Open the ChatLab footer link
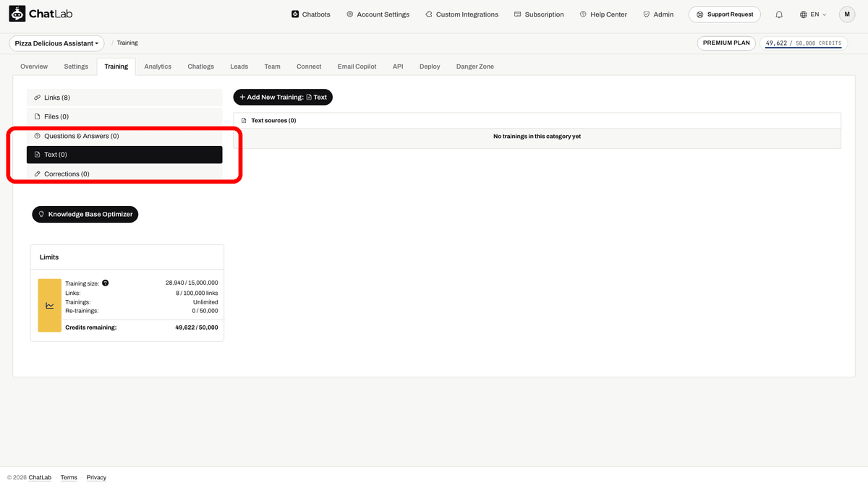868x488 pixels. [x=40, y=478]
